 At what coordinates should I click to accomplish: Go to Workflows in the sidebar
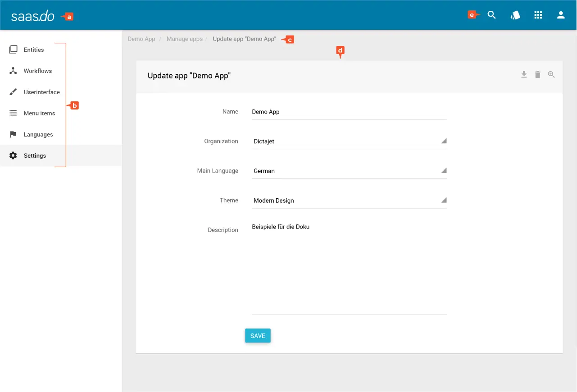(x=37, y=71)
